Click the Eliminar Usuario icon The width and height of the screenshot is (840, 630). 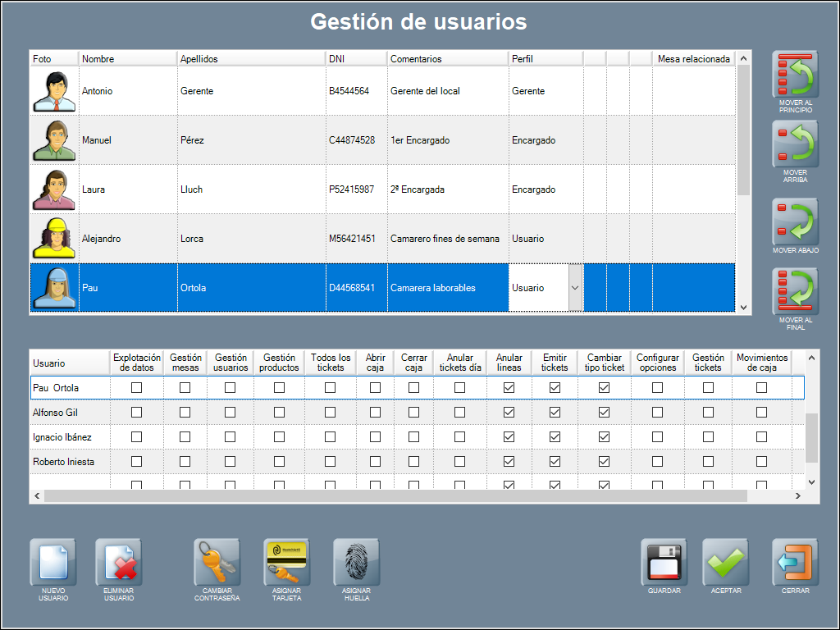[119, 562]
